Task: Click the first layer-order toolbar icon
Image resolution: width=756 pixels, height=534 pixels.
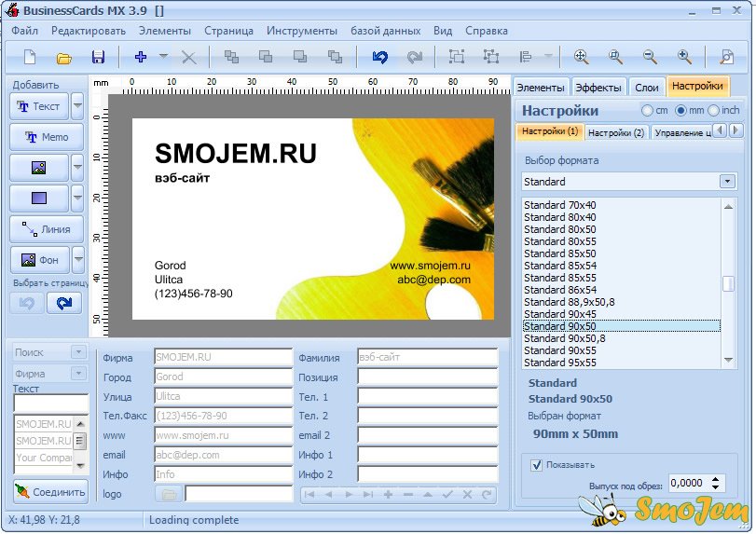Action: [x=231, y=57]
